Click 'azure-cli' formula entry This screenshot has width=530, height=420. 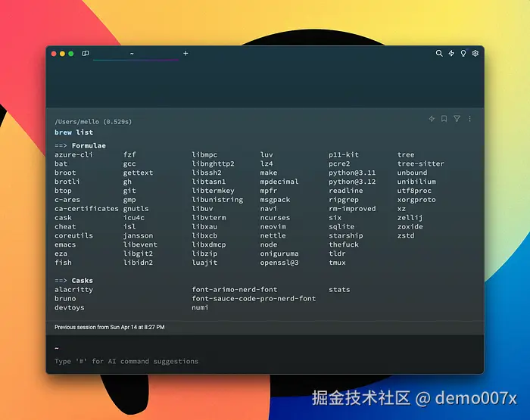tap(73, 154)
